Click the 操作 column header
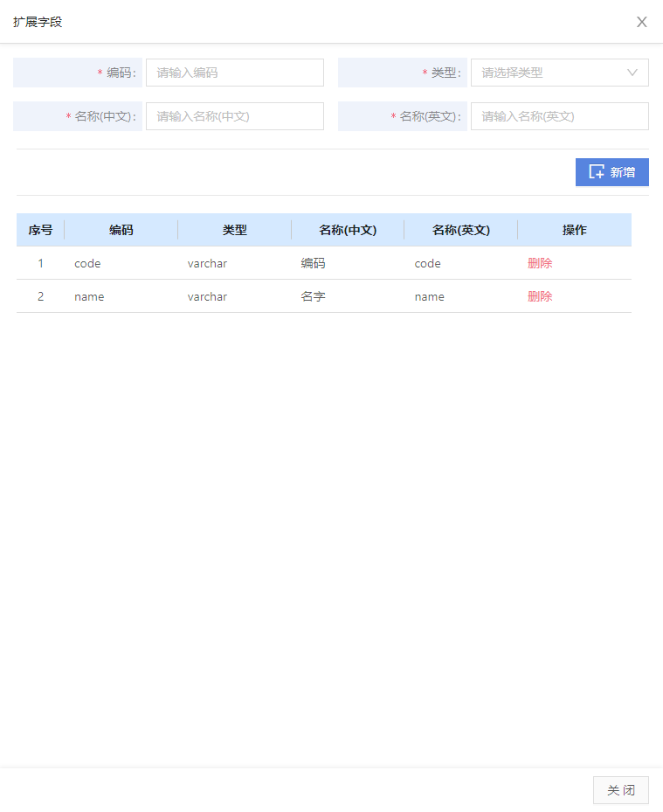663x812 pixels. [575, 230]
